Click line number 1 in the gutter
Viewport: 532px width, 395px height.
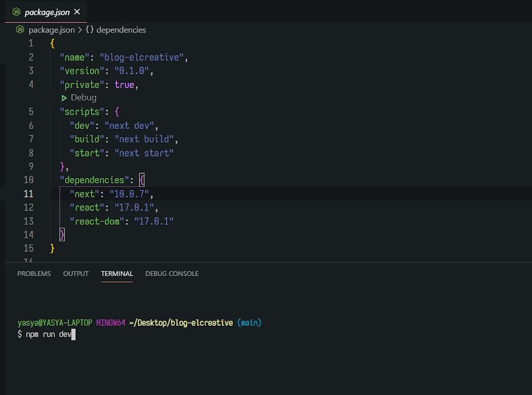coord(31,43)
